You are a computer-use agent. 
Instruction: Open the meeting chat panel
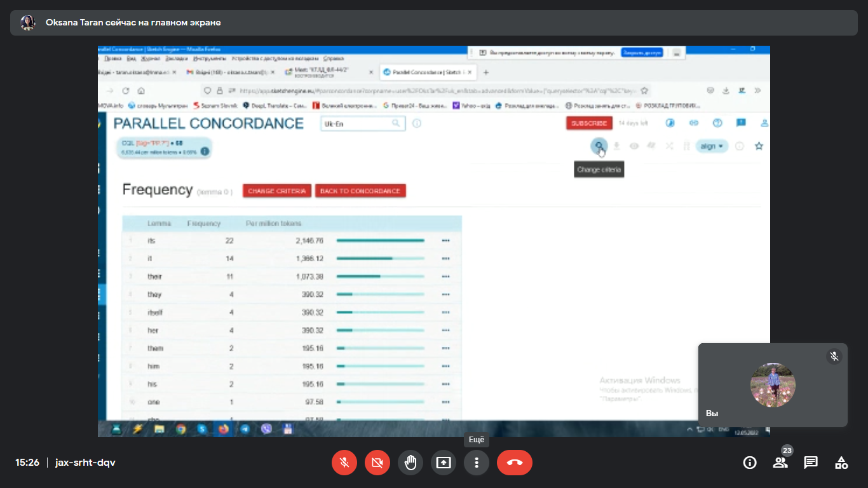(811, 463)
